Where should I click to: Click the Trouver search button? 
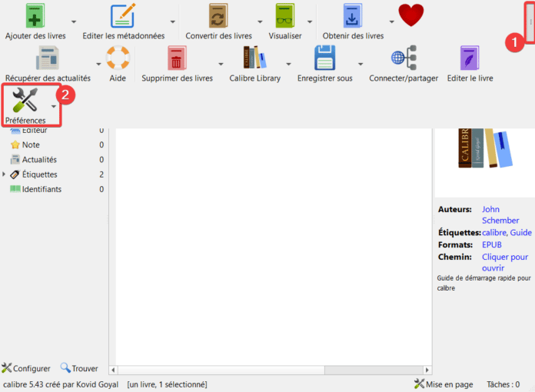79,368
